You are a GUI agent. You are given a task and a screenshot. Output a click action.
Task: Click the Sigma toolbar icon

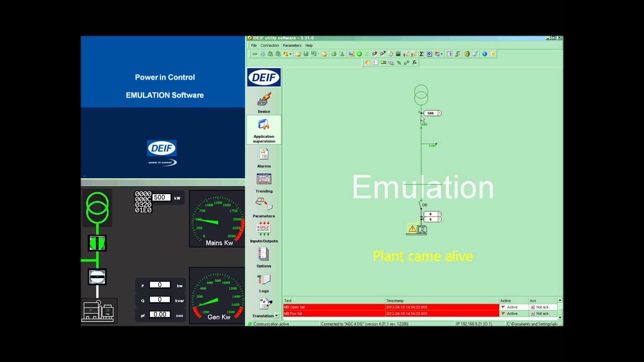[x=421, y=54]
